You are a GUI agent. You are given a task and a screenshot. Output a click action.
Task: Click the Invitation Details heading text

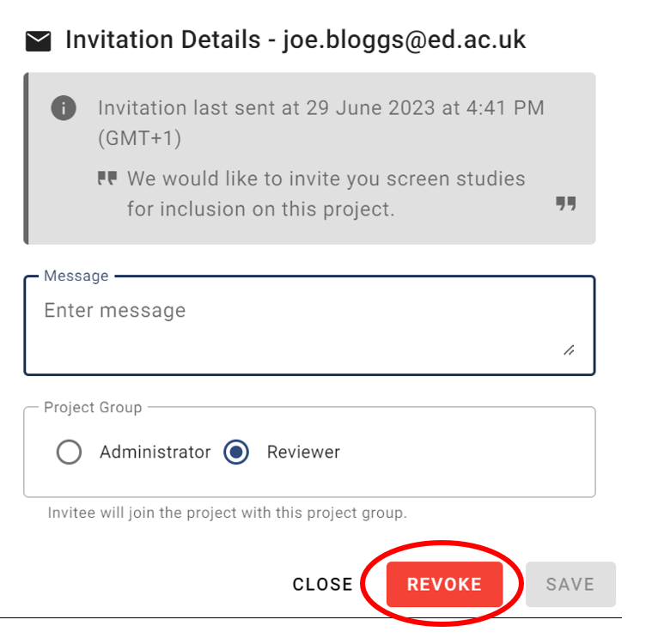coord(163,40)
